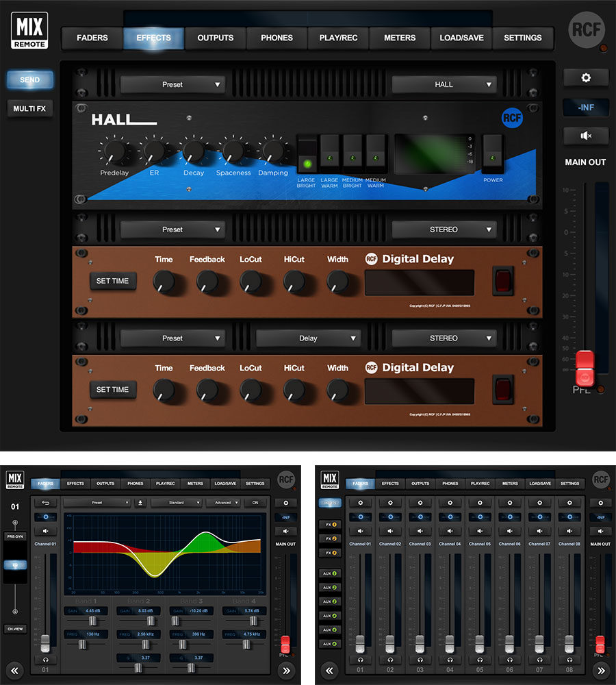Go to next page in EQ screen
This screenshot has height=685, width=616.
point(286,671)
